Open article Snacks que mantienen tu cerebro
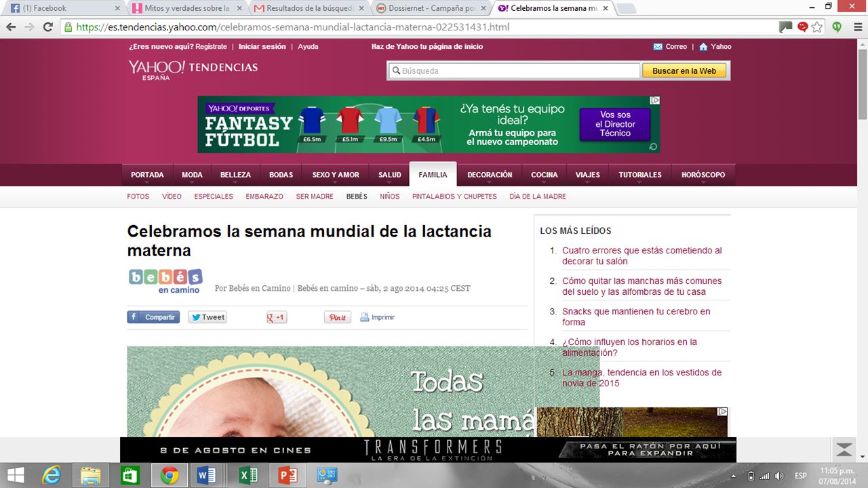Image resolution: width=868 pixels, height=488 pixels. click(636, 317)
